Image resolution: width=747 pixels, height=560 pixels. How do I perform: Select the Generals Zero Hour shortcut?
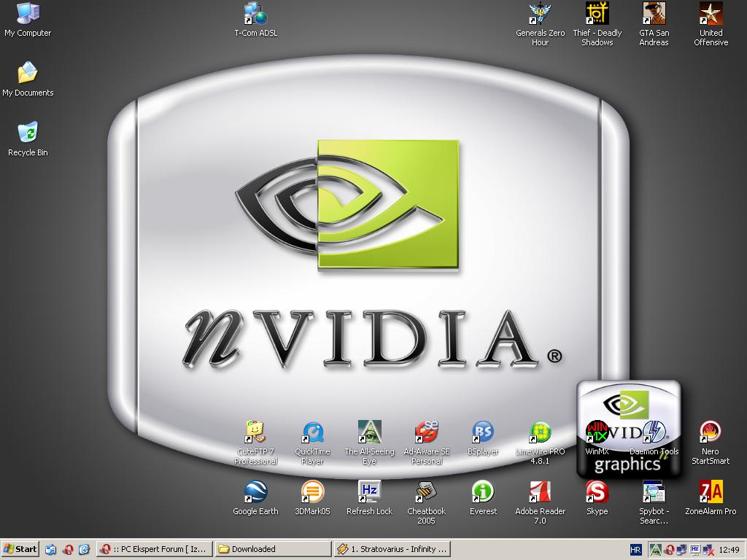coord(540,24)
